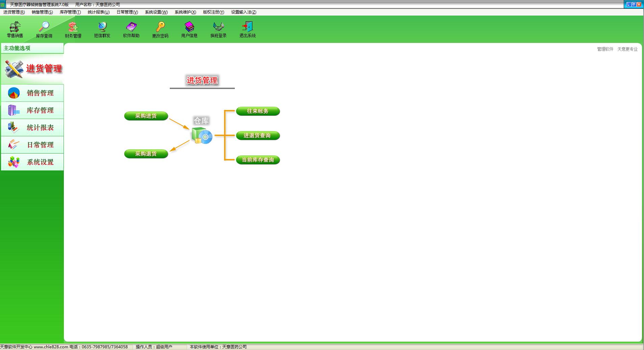Select 销售管理 in the left sidebar

[x=32, y=93]
